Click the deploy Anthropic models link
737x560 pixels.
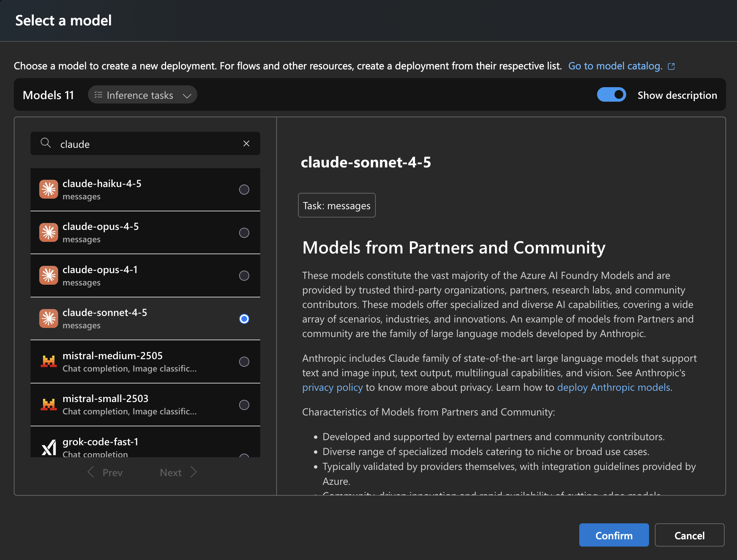[613, 387]
